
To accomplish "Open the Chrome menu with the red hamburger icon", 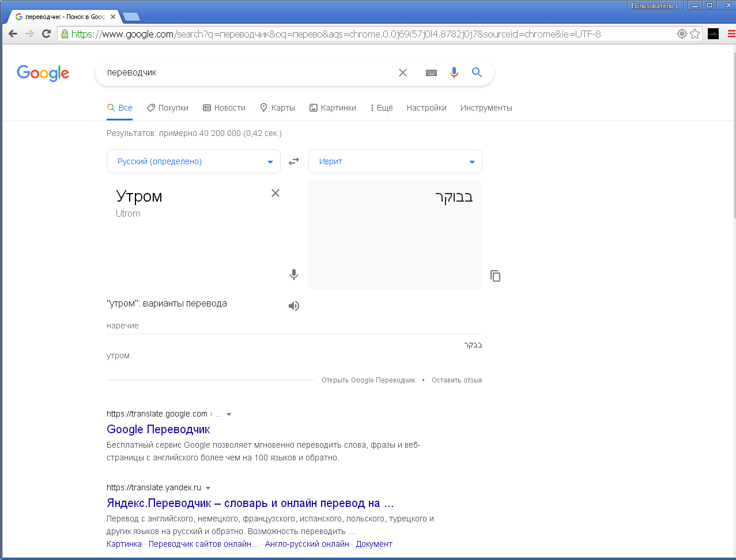I will coord(731,34).
